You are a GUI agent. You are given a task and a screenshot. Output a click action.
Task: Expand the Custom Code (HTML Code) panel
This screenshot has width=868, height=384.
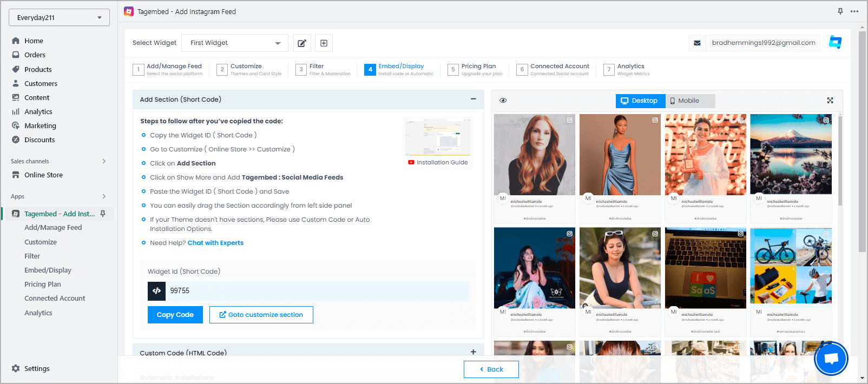pyautogui.click(x=474, y=352)
